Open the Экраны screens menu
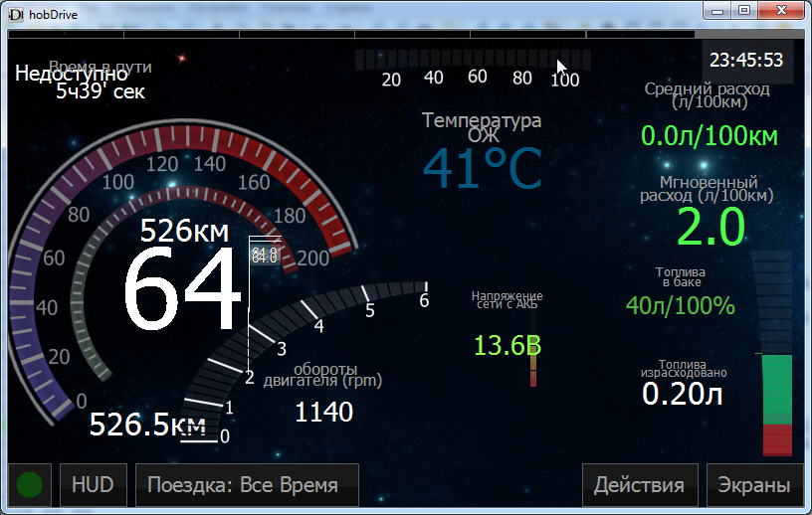Viewport: 812px width, 515px height. click(x=754, y=485)
